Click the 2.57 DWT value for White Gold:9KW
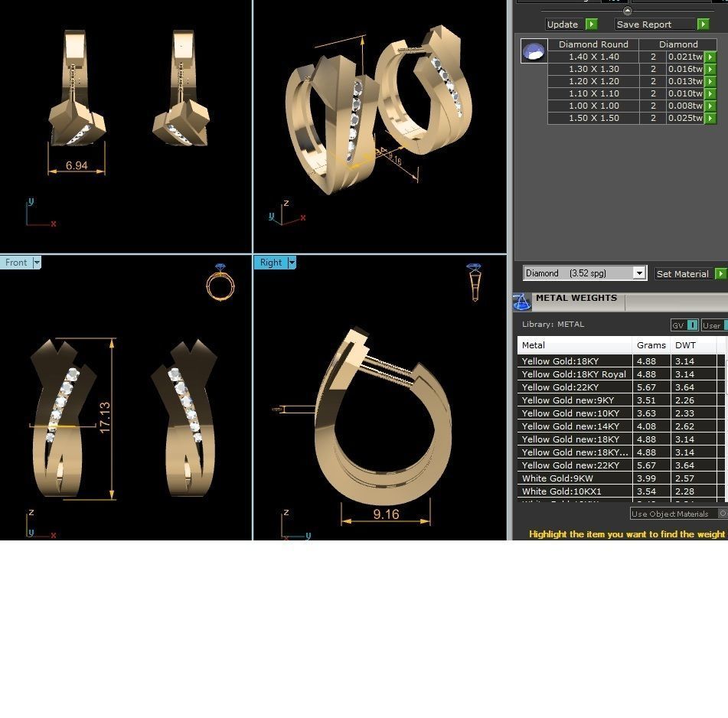 (x=685, y=478)
